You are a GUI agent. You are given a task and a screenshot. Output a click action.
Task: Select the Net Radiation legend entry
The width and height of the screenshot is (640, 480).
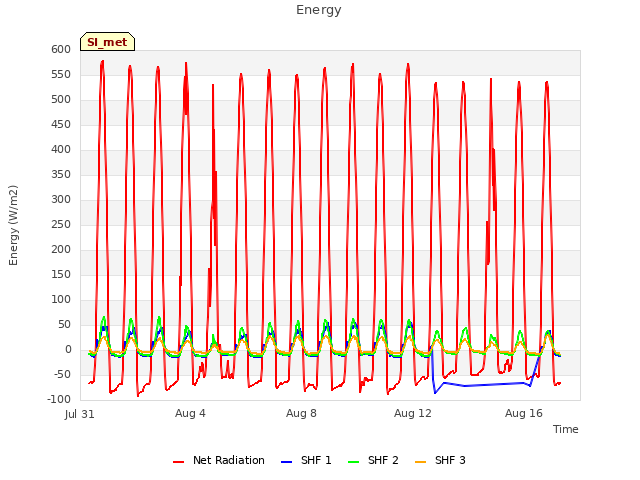coord(219,460)
